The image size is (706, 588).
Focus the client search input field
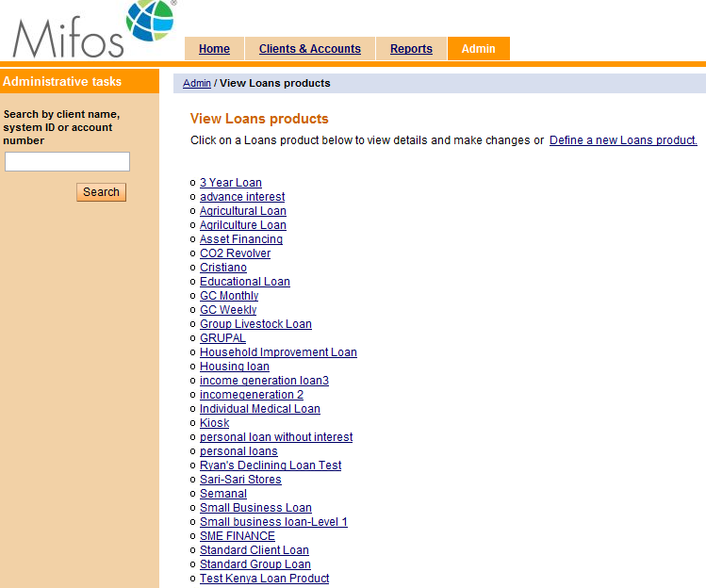point(67,162)
